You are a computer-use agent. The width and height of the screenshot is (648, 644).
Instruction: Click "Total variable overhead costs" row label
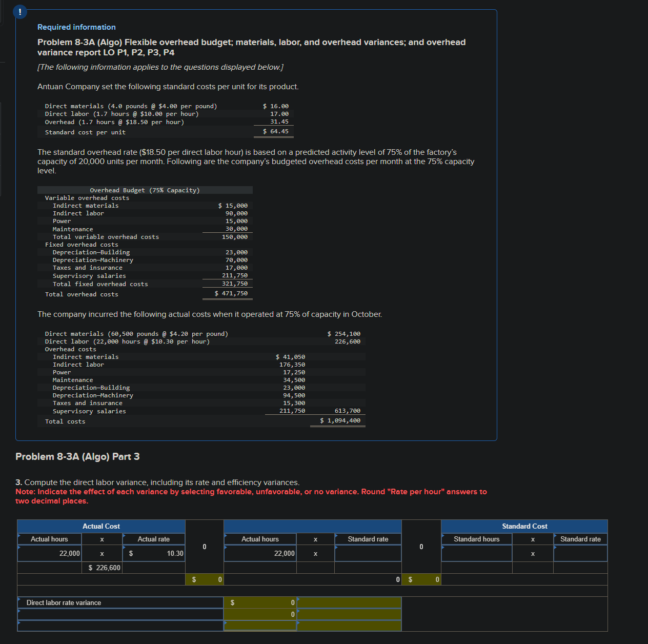[106, 237]
